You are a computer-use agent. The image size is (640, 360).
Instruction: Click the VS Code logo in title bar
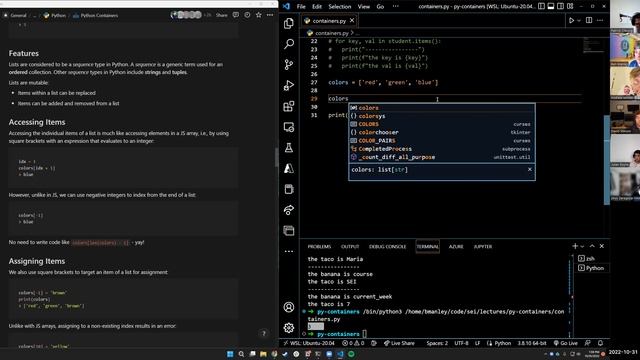tap(287, 7)
